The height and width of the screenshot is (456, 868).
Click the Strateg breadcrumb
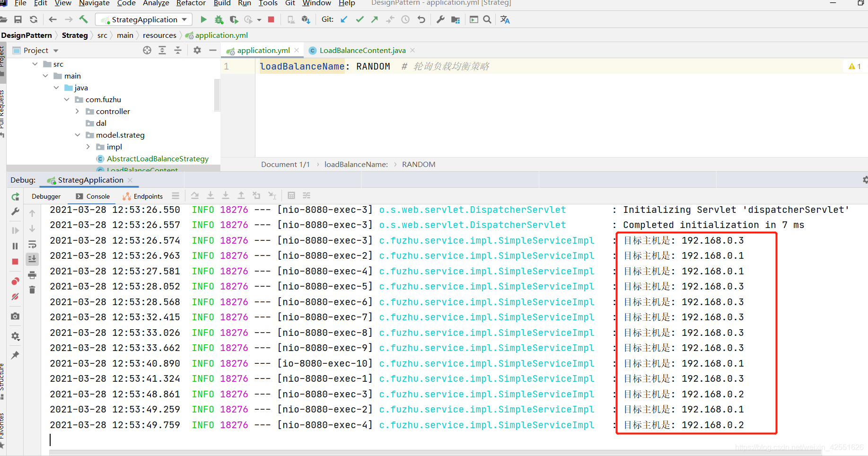[75, 35]
